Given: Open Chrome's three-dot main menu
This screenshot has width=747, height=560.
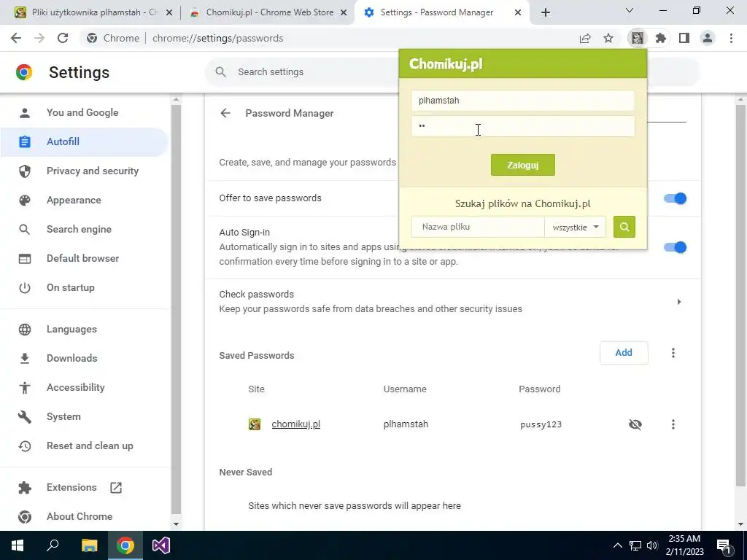Looking at the screenshot, I should [x=731, y=38].
